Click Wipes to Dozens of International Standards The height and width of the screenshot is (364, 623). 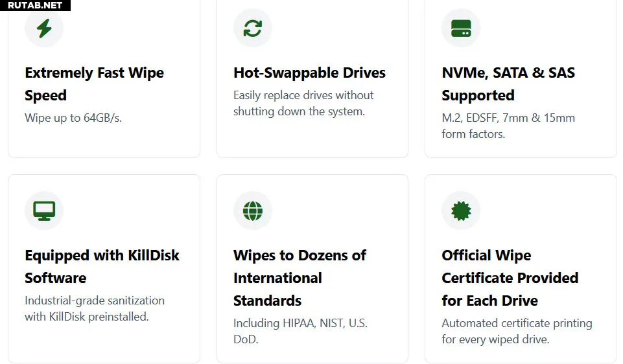point(300,278)
